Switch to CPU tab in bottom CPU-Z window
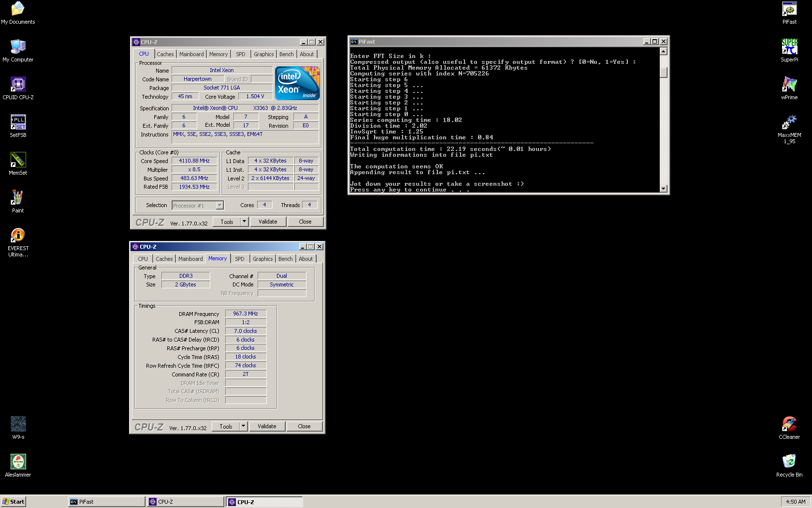This screenshot has height=508, width=812. (143, 259)
